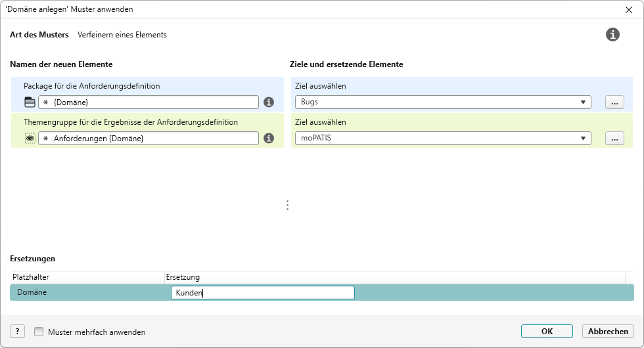Image resolution: width=644 pixels, height=348 pixels.
Task: Click the package icon before {Domäne} field
Action: click(x=30, y=102)
